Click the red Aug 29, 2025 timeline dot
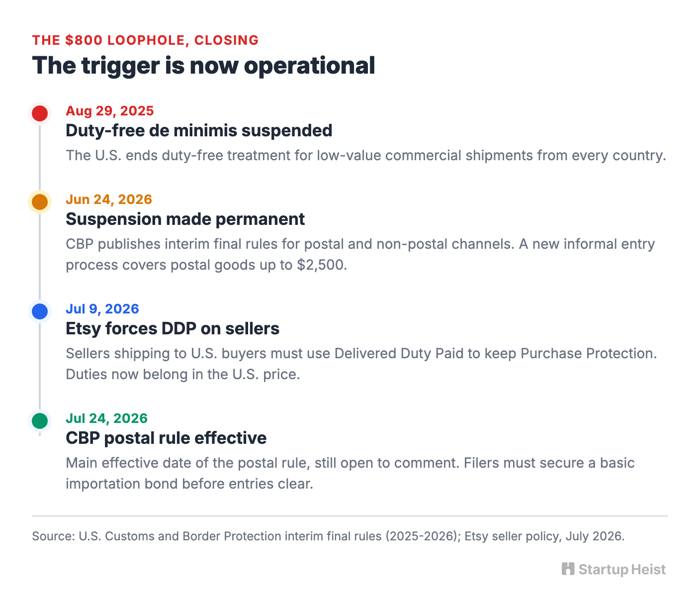This screenshot has height=611, width=700. pyautogui.click(x=40, y=113)
